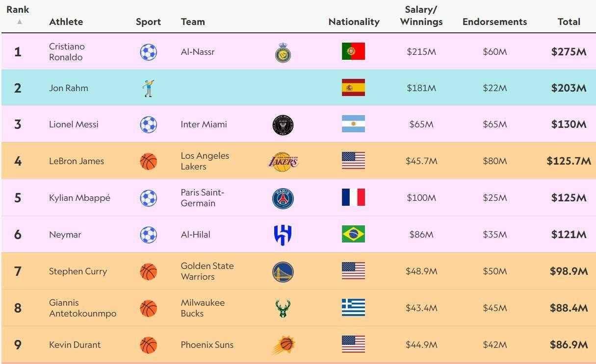Select the LeBron James athlete name
Image resolution: width=596 pixels, height=364 pixels.
click(77, 161)
